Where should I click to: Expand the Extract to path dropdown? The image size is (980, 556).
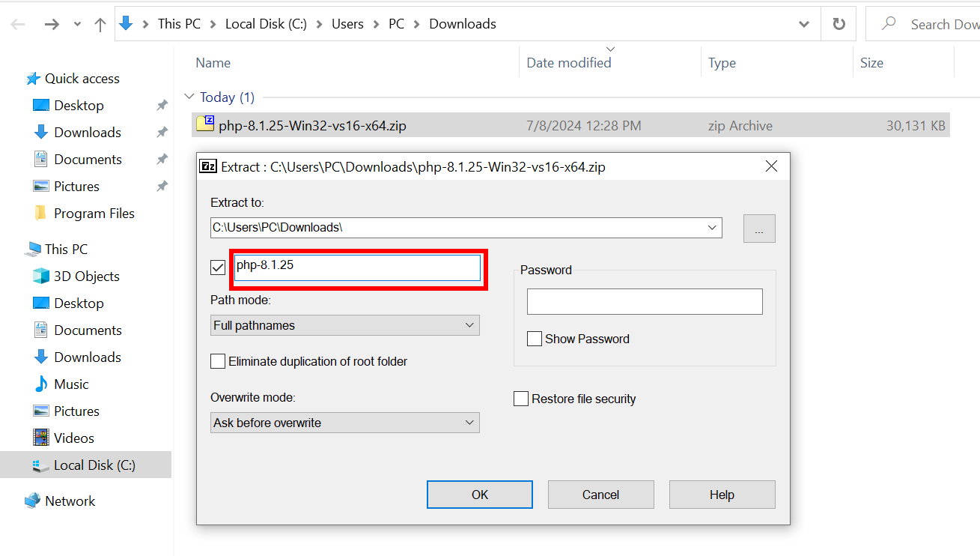pyautogui.click(x=713, y=228)
